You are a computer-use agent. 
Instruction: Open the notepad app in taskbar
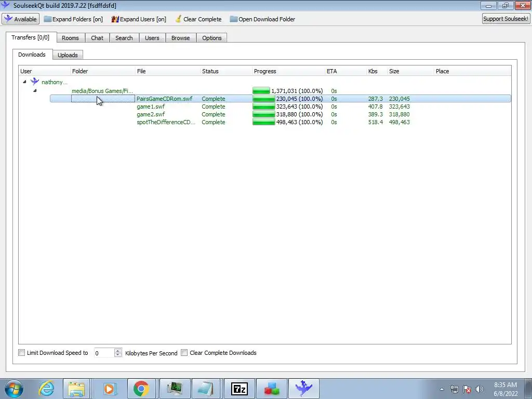point(206,389)
